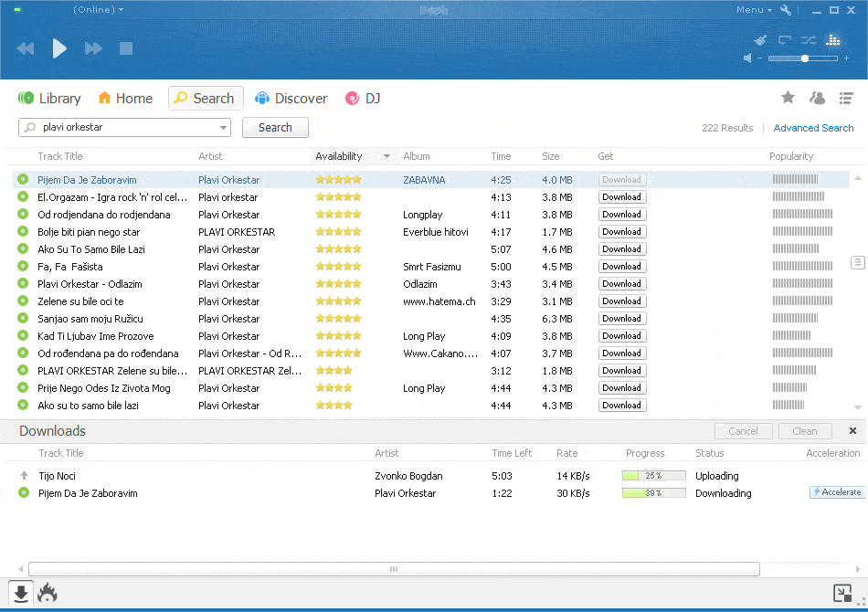Select track Plavi Orkestar - Odlazim
Screen dimensions: 868x612
pos(90,284)
